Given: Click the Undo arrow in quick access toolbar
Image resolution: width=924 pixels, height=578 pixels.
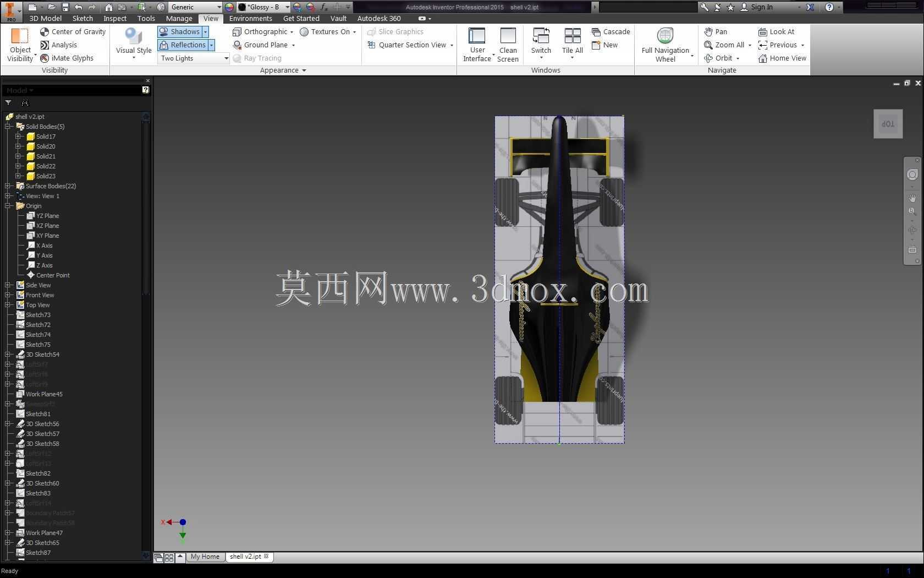Looking at the screenshot, I should click(79, 7).
